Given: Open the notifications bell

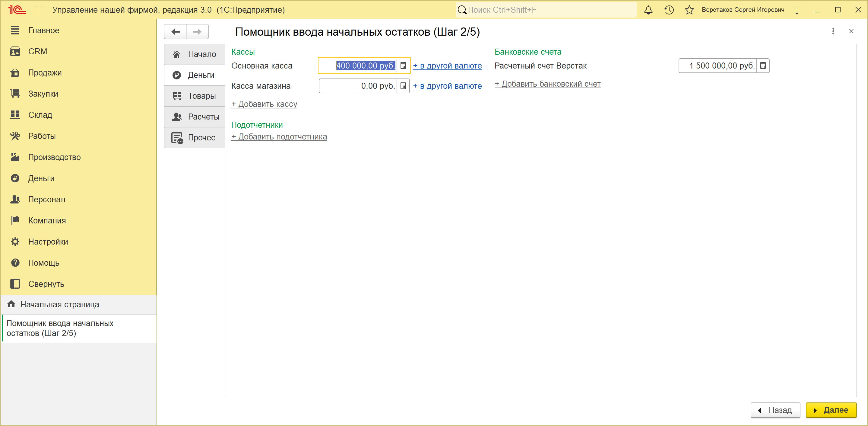Looking at the screenshot, I should point(648,10).
